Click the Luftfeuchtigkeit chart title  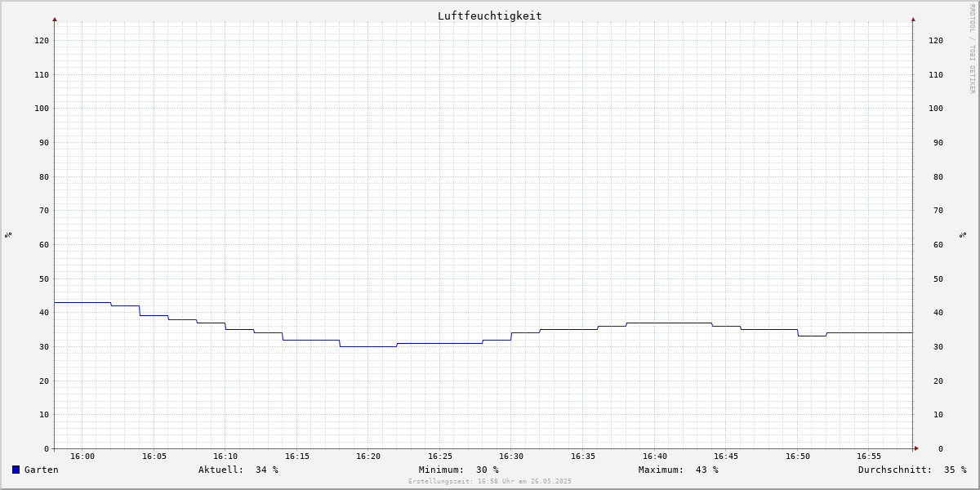[489, 16]
